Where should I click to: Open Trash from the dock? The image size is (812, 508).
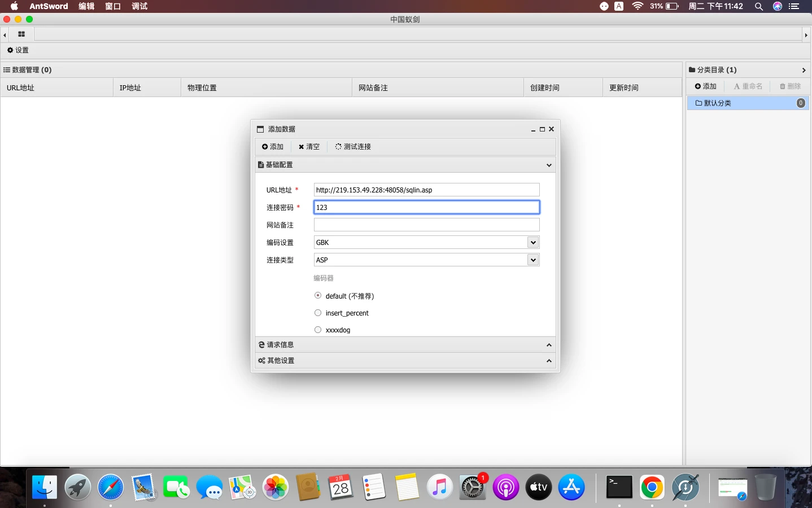766,487
